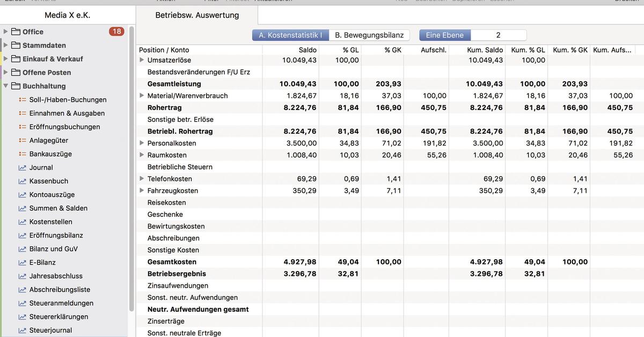Select the Abschreibungen row label
Image resolution: width=644 pixels, height=337 pixels.
click(173, 238)
